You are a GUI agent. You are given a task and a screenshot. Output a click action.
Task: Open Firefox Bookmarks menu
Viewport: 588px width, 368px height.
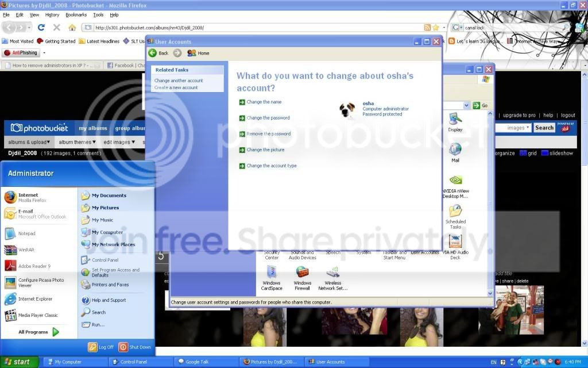click(x=76, y=15)
